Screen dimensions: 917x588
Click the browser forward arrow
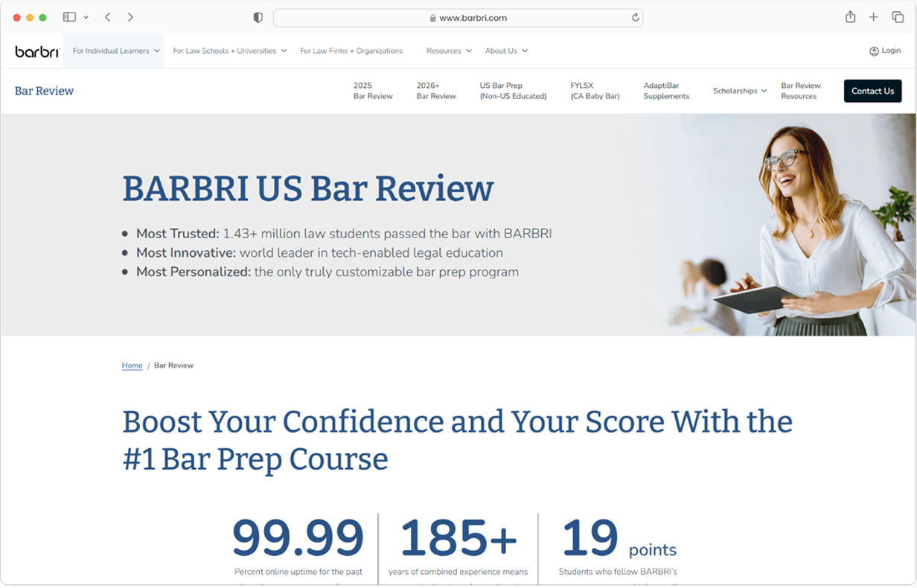coord(130,17)
